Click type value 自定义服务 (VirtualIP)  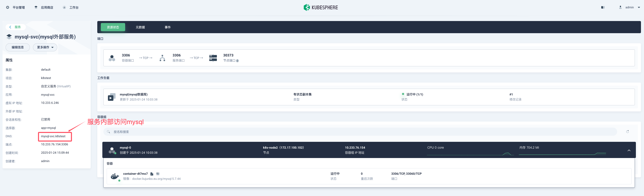[x=56, y=86]
